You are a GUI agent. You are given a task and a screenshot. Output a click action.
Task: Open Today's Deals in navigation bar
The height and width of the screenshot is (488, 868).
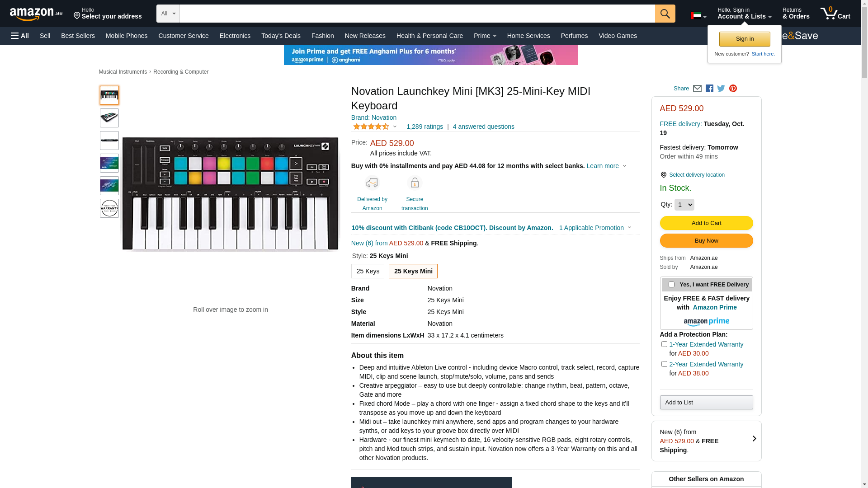(x=281, y=36)
